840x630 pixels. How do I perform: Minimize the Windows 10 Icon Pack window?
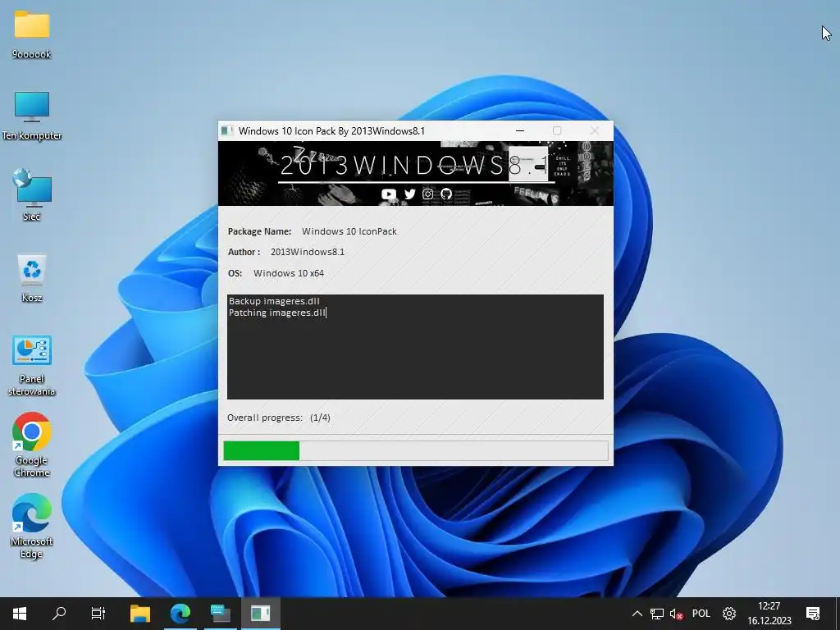(519, 130)
